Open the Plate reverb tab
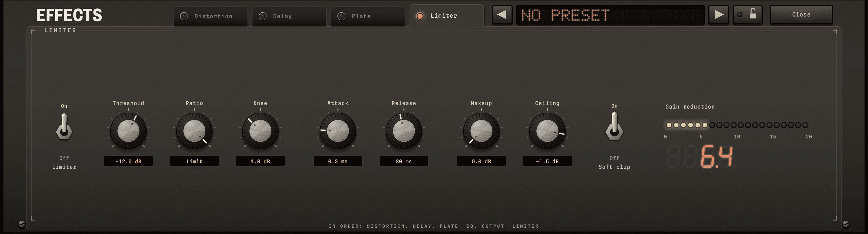 tap(368, 16)
